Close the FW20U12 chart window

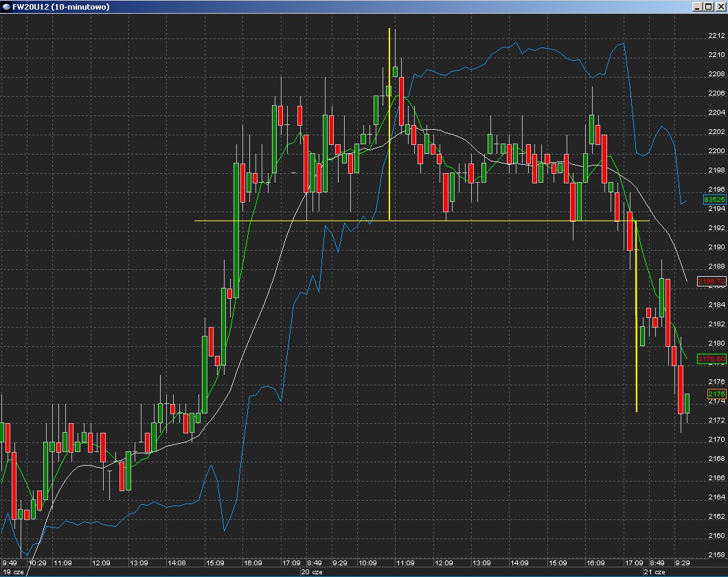[719, 7]
